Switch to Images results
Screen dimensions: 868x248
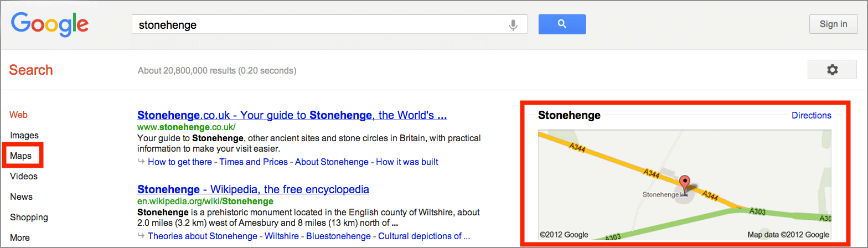(x=24, y=135)
